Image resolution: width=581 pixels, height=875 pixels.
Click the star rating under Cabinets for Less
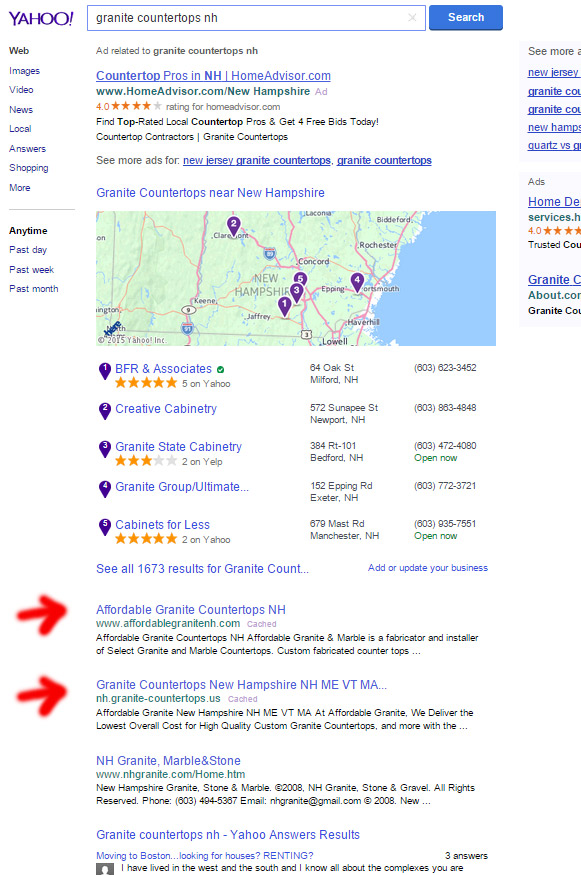point(146,539)
